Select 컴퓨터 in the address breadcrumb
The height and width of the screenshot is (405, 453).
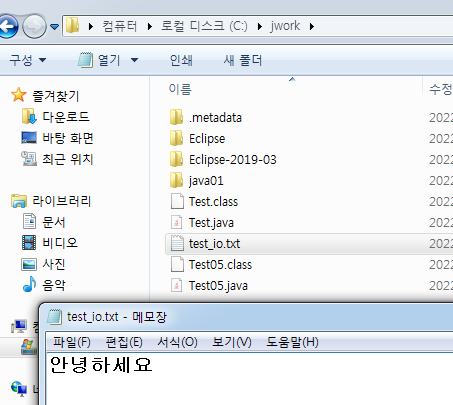tap(119, 26)
